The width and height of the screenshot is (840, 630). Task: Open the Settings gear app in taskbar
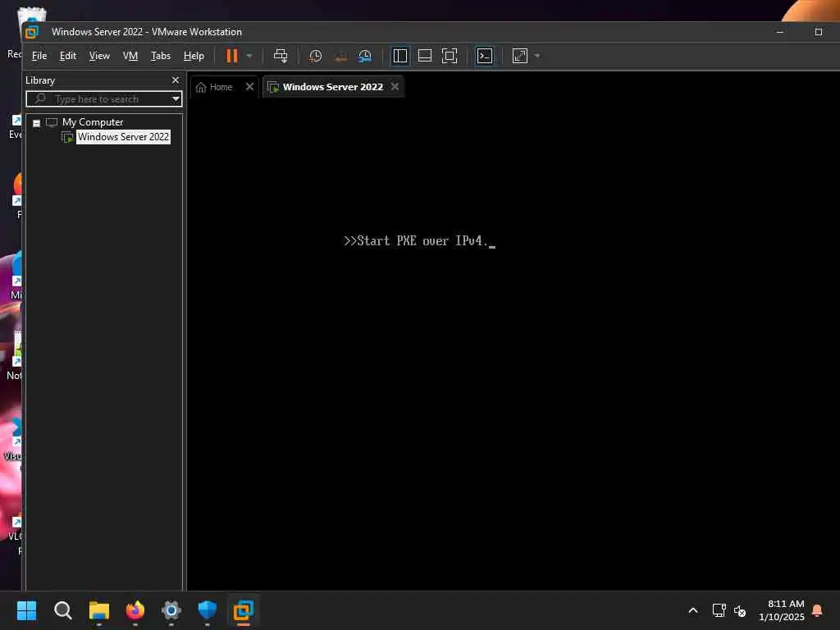(x=171, y=610)
